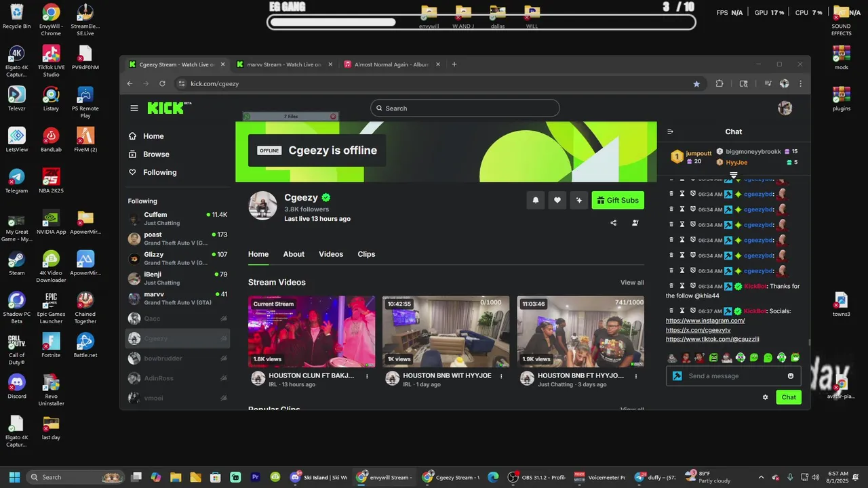Click the user report icon beside share
The image size is (868, 488).
click(x=635, y=222)
